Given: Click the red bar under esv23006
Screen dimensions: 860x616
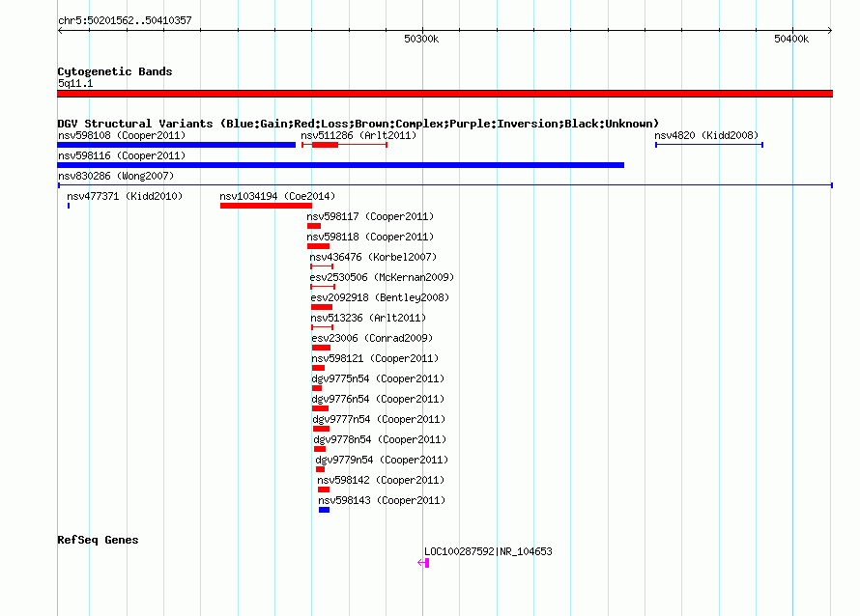Looking at the screenshot, I should pos(321,348).
